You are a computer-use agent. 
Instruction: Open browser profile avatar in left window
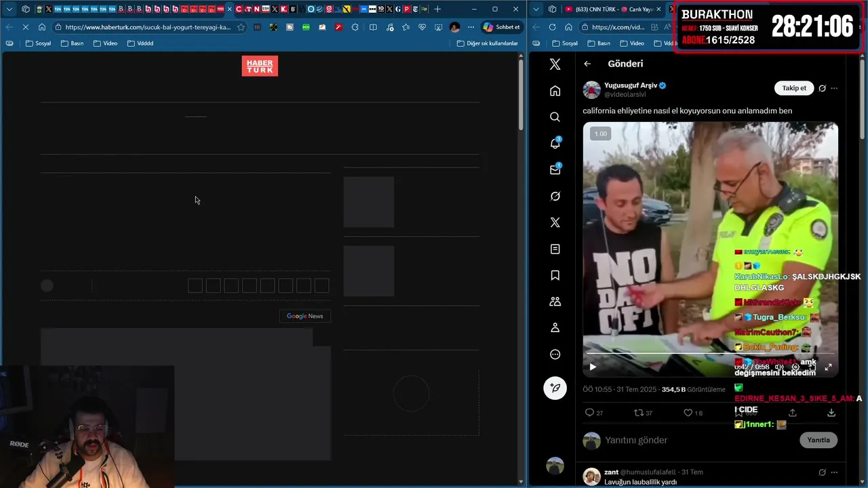coord(454,27)
